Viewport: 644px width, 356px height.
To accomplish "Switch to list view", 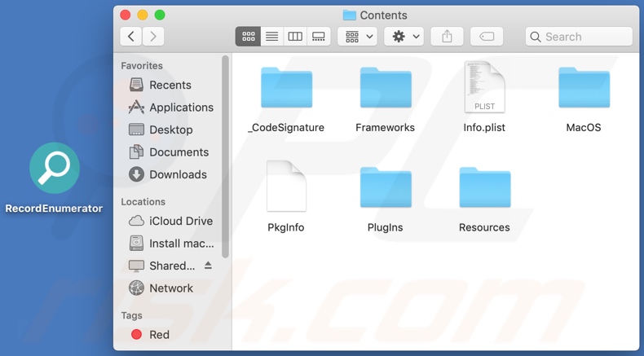I will 272,37.
